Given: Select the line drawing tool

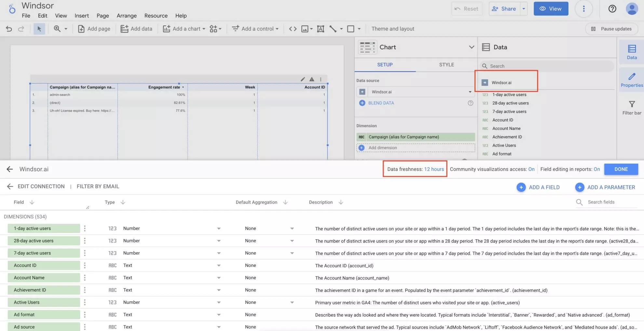Looking at the screenshot, I should click(x=333, y=29).
